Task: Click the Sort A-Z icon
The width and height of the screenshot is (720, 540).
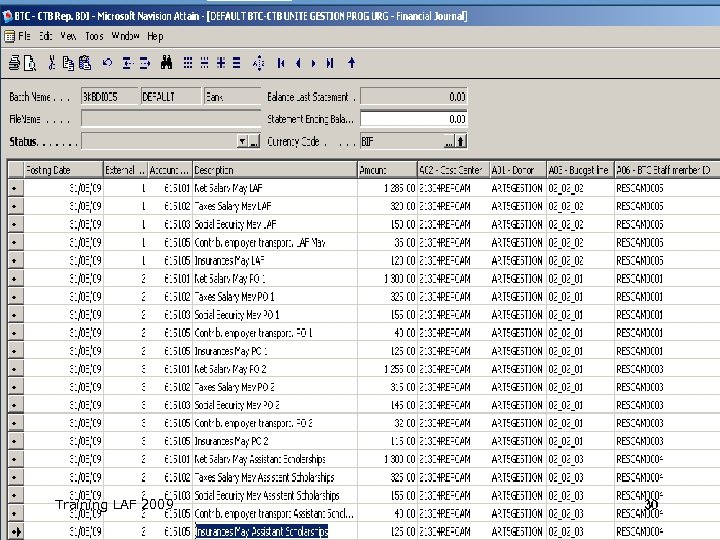Action: tap(259, 63)
